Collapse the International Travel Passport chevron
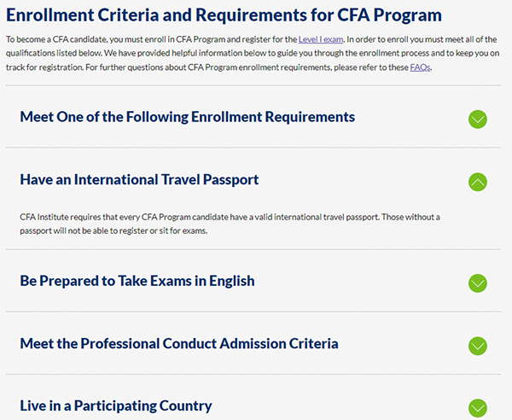This screenshot has width=512, height=420. pos(478,181)
